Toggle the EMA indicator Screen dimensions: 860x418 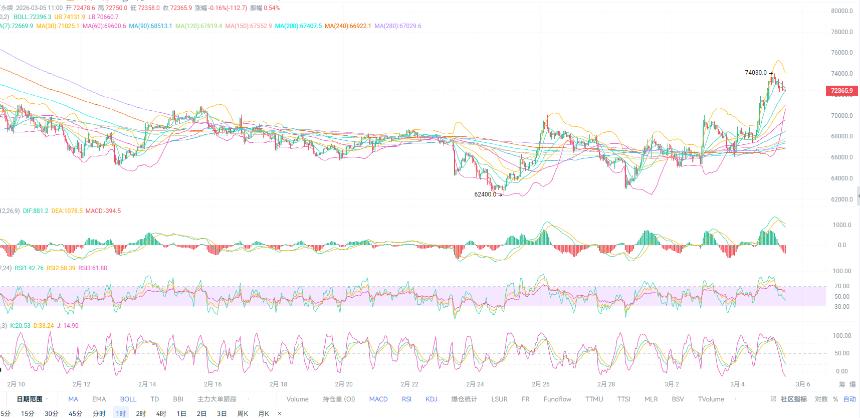click(x=99, y=399)
